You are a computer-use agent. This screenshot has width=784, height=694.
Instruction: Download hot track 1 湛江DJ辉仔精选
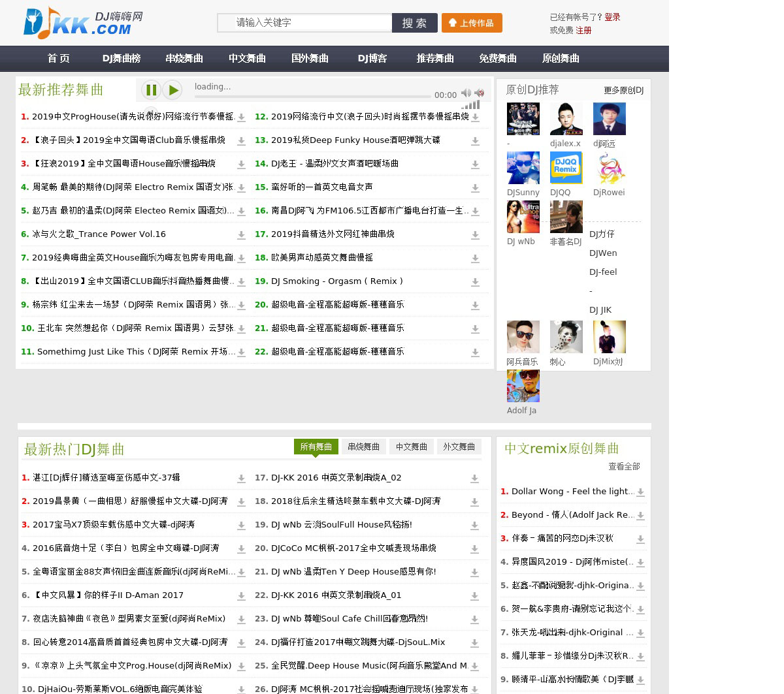coord(241,479)
